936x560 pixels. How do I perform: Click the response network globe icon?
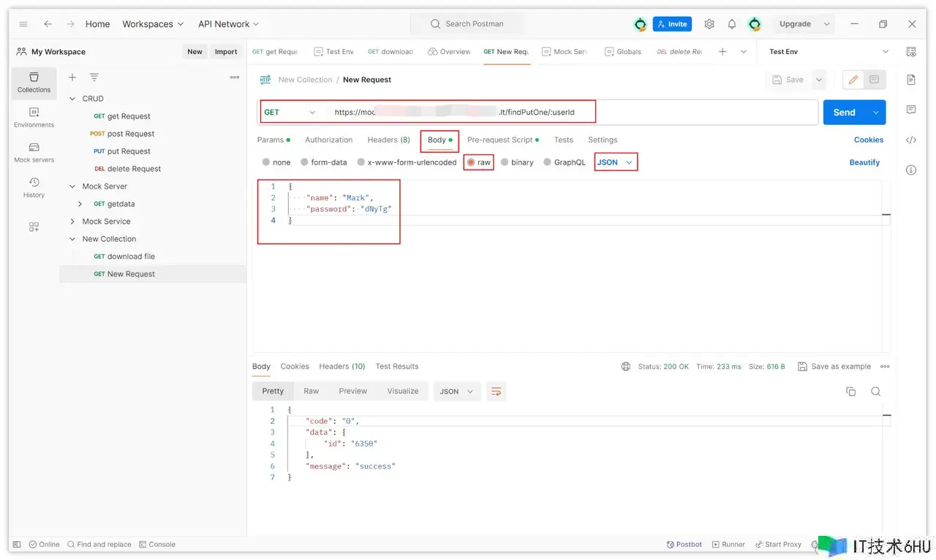click(x=626, y=367)
